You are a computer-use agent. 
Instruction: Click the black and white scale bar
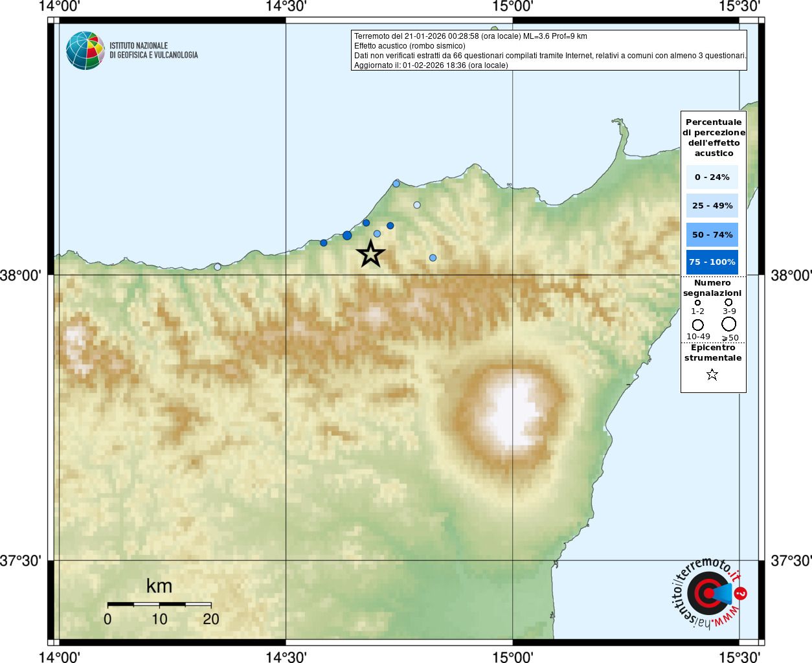click(159, 605)
